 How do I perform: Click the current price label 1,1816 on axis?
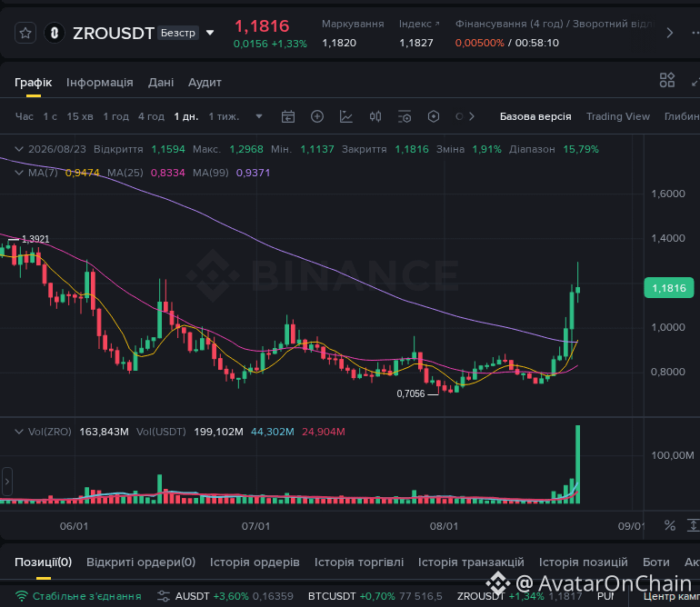(669, 288)
